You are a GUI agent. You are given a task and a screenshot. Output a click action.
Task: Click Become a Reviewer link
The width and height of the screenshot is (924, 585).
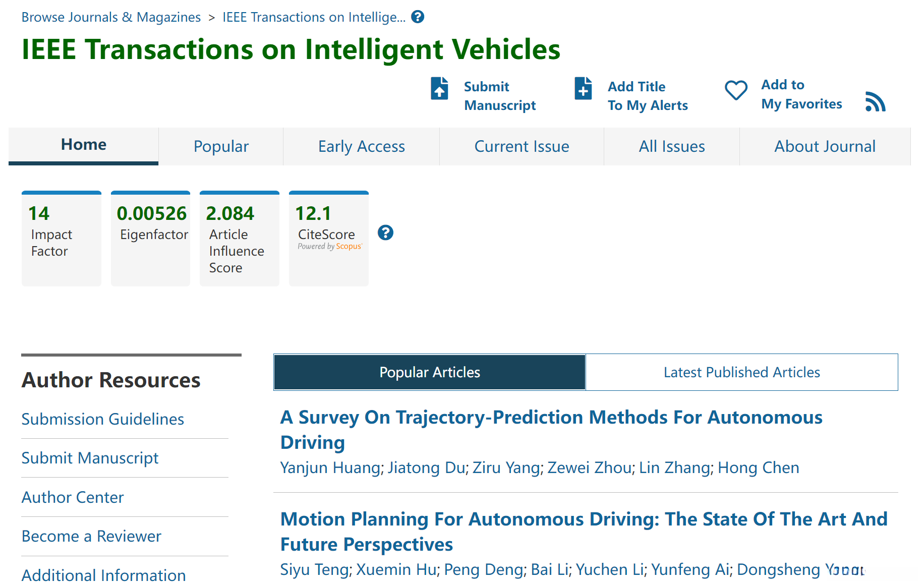pyautogui.click(x=91, y=536)
